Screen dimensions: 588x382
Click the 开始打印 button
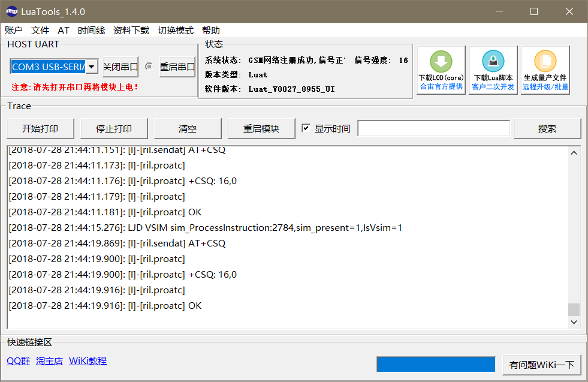(x=40, y=129)
